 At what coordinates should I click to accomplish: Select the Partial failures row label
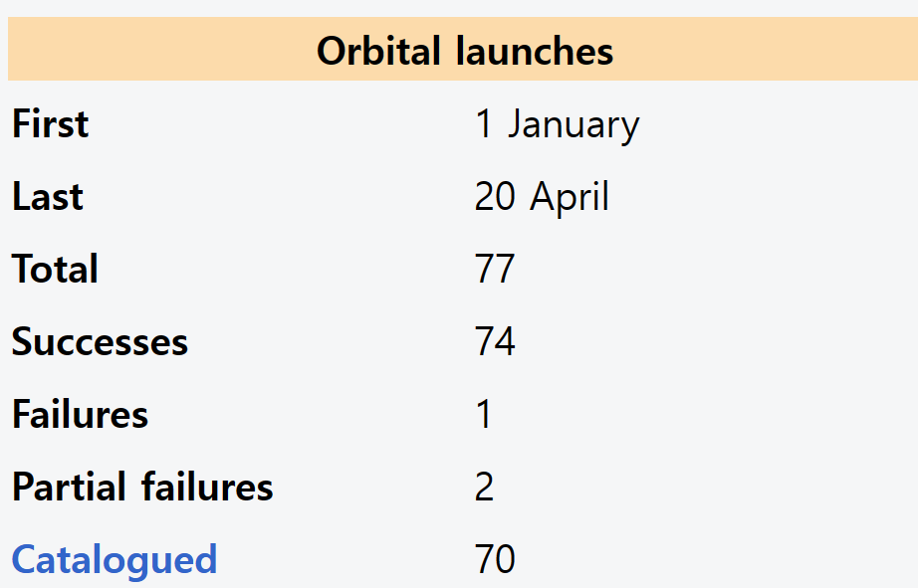(142, 487)
